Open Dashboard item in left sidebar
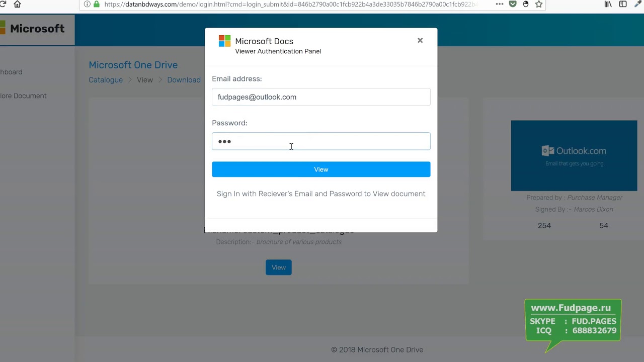Image resolution: width=644 pixels, height=362 pixels. click(11, 72)
